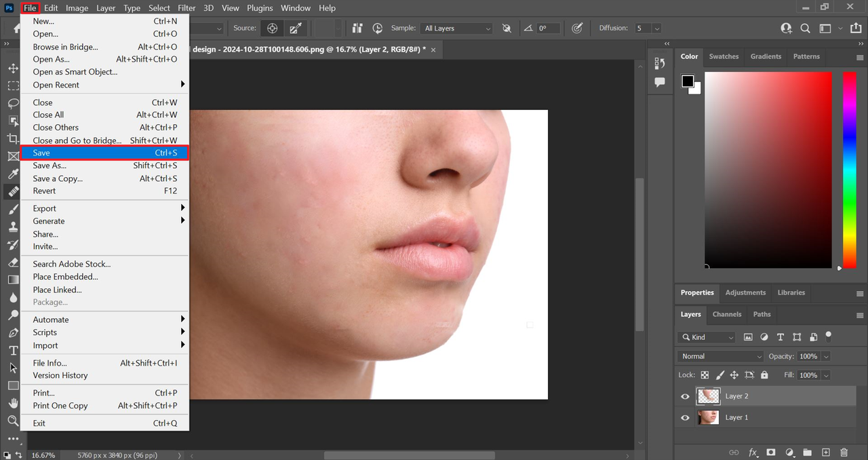Expand the Sample All Layers dropdown
Viewport: 868px width, 460px height.
point(456,28)
